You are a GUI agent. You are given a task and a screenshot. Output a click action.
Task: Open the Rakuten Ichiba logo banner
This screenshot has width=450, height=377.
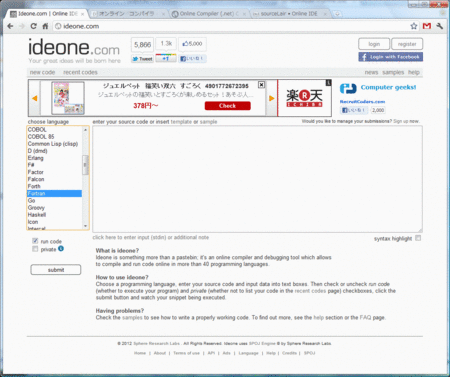tap(304, 98)
